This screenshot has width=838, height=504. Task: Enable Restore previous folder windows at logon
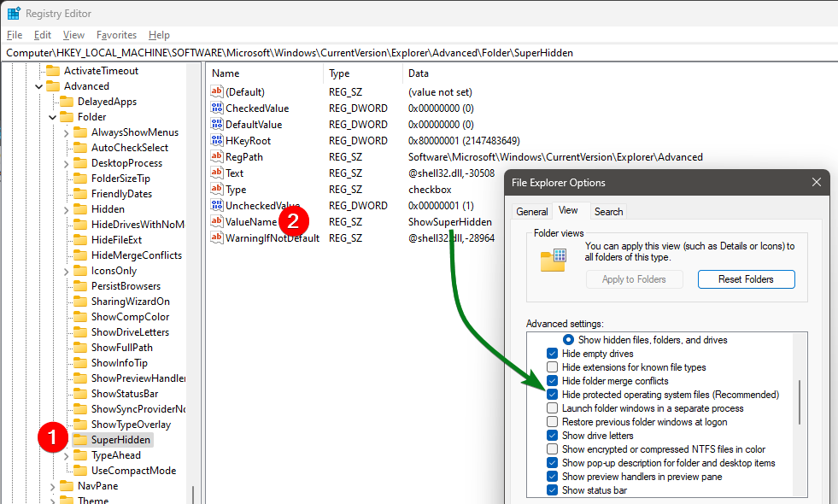pos(552,422)
